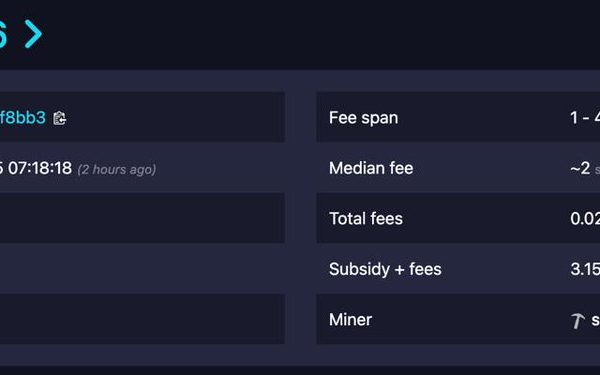Select the subsidy + fees amount starting with 3.15

tap(585, 269)
